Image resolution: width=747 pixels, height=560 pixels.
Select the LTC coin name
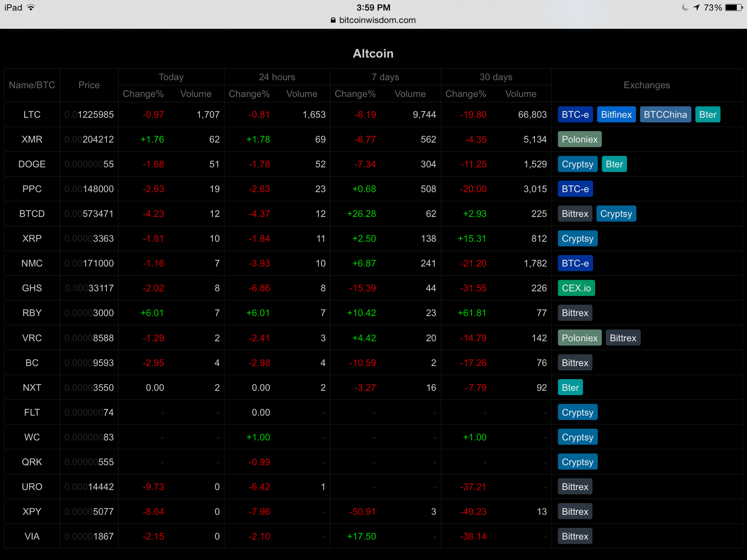click(x=32, y=114)
